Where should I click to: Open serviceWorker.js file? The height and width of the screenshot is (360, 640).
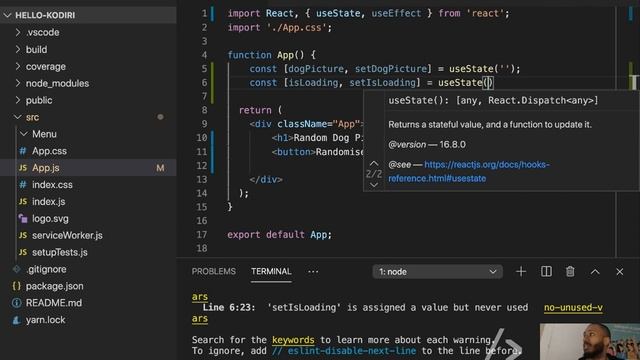(x=67, y=236)
